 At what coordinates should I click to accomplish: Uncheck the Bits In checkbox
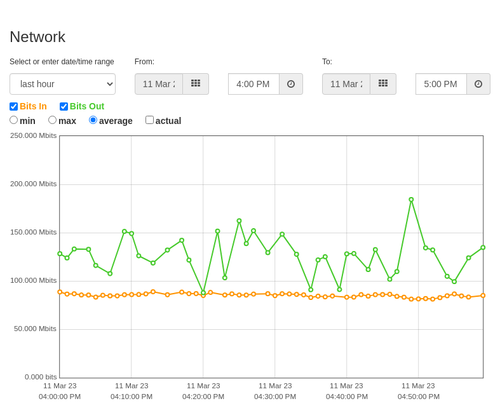pyautogui.click(x=14, y=106)
